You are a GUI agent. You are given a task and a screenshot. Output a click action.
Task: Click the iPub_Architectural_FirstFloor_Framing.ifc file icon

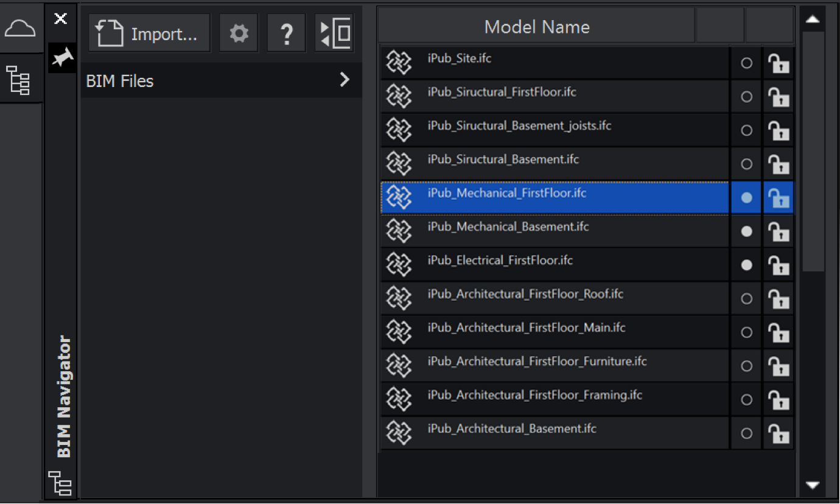point(399,399)
